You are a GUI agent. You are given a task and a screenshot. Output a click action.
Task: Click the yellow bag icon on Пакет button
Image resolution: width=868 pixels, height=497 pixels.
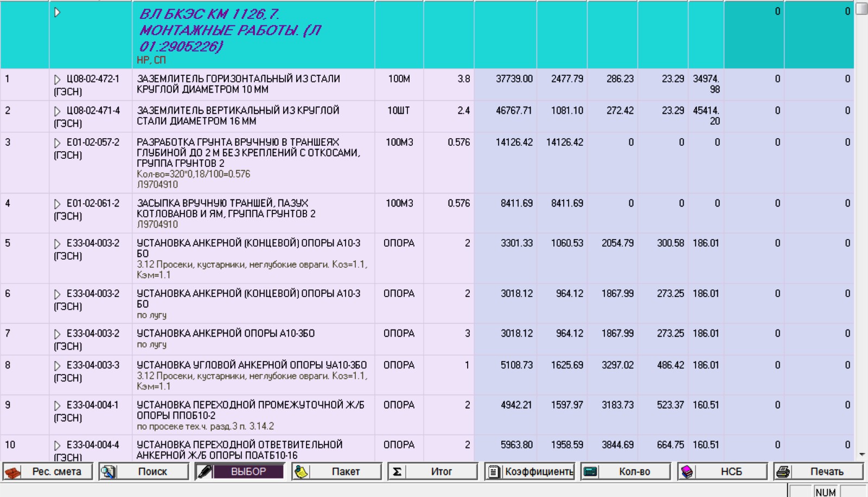click(301, 472)
